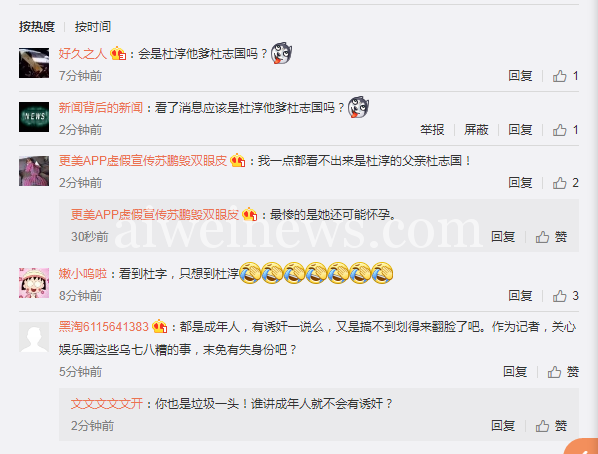Open 好久之人's profile avatar

click(x=34, y=63)
